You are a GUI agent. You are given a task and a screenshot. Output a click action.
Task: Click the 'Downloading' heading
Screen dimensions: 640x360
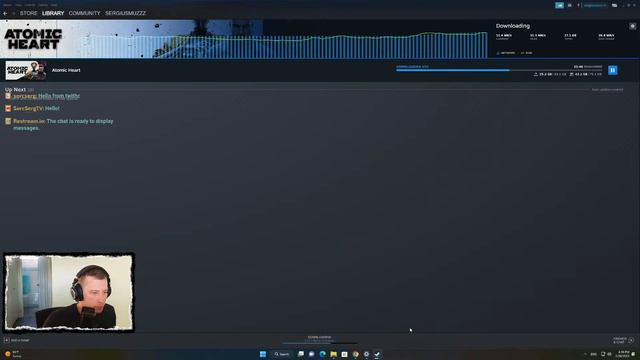[513, 26]
